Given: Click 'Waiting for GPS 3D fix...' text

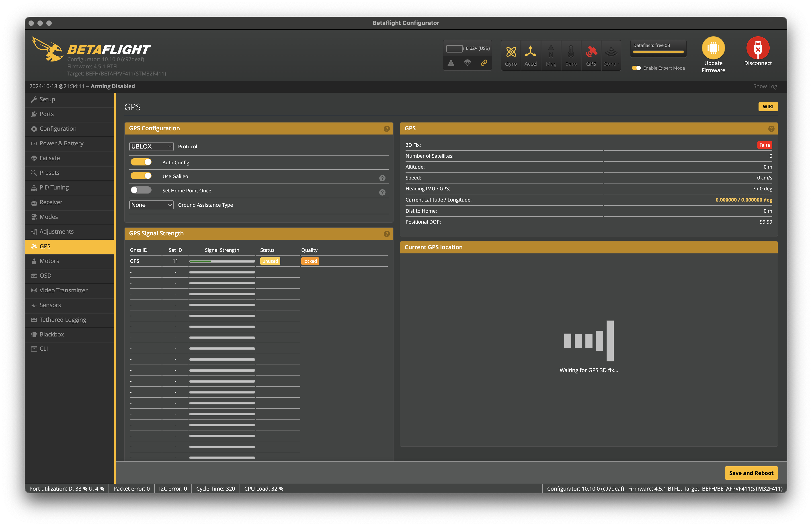Looking at the screenshot, I should click(588, 370).
